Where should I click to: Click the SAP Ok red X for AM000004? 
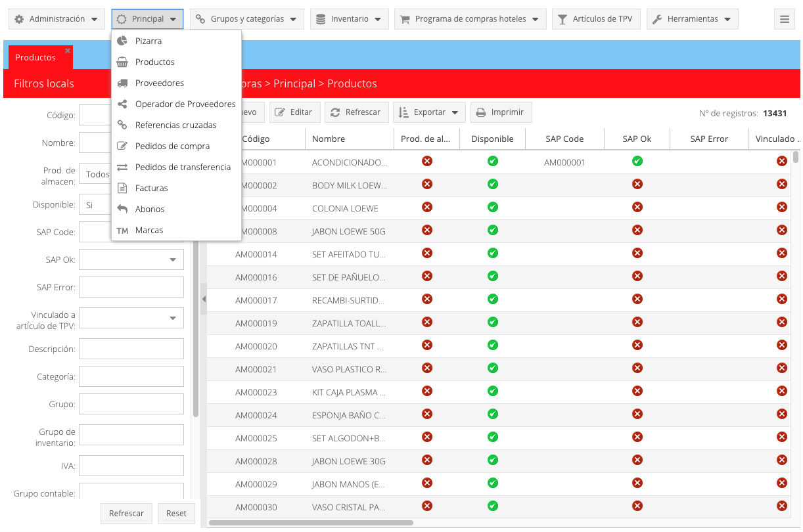click(x=637, y=207)
